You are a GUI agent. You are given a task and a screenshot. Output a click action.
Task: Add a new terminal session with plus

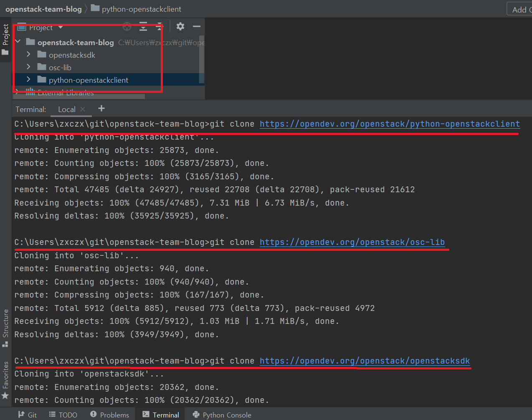pyautogui.click(x=101, y=109)
